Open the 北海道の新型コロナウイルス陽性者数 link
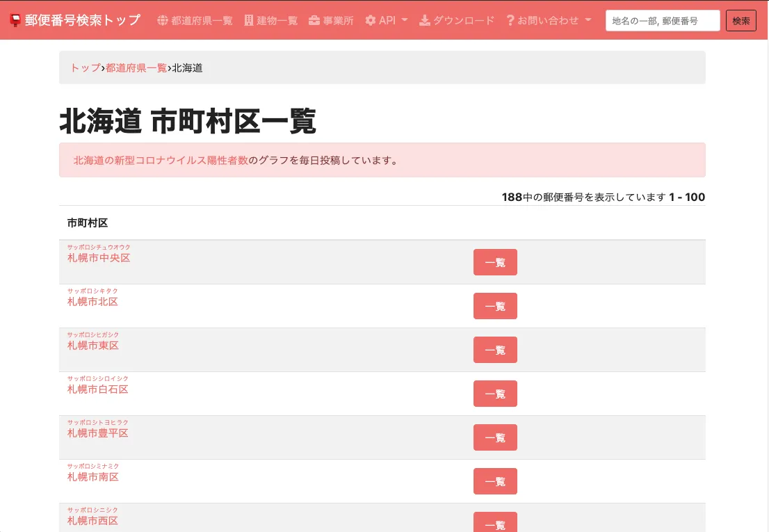Viewport: 769px width, 532px height. 161,160
